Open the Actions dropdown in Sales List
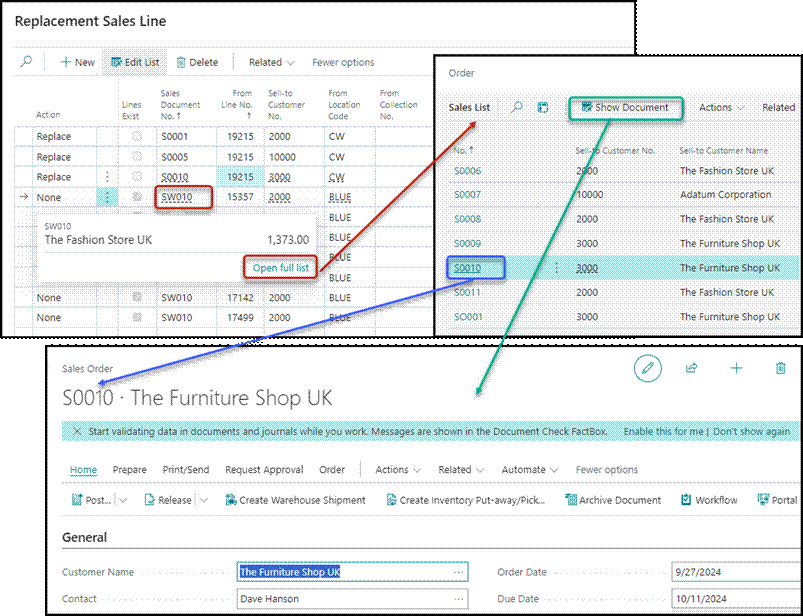This screenshot has width=803, height=616. (x=721, y=107)
